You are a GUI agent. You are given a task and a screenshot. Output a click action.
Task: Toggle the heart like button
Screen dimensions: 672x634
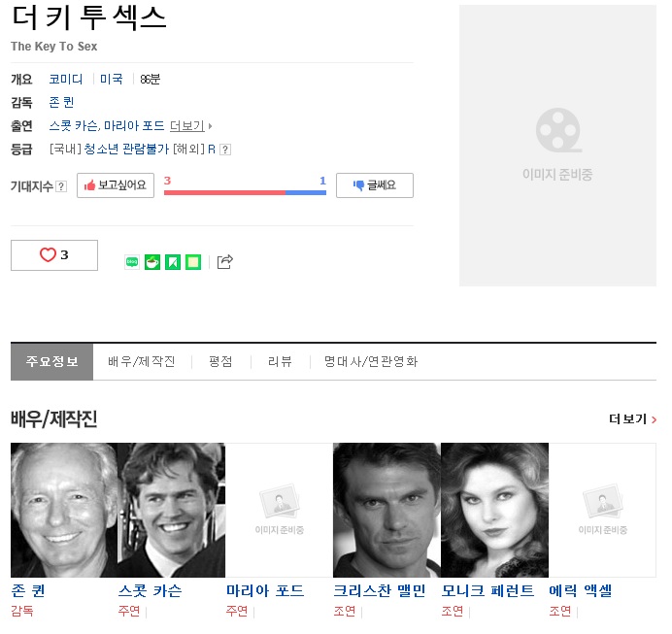(54, 255)
